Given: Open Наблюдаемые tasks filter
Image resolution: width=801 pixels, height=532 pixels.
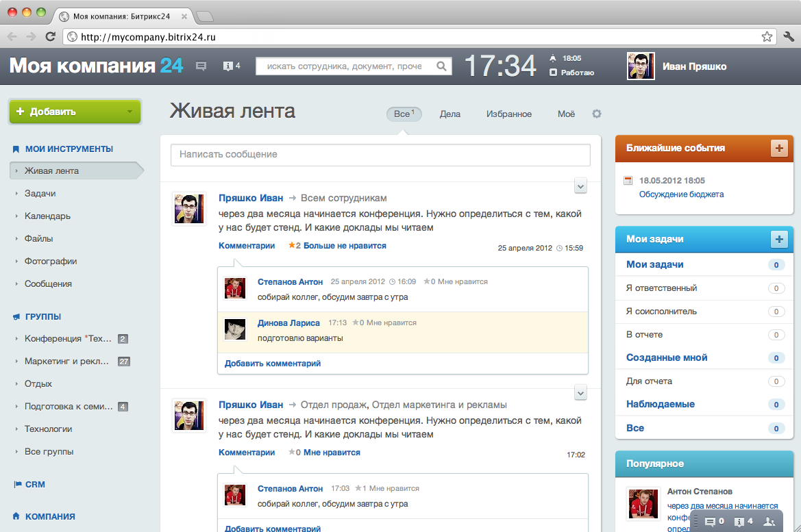Looking at the screenshot, I should 660,404.
